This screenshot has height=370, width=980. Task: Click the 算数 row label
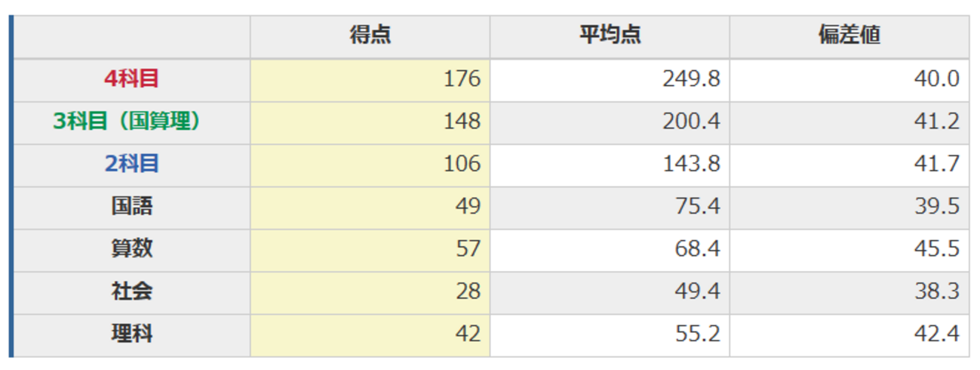coord(132,248)
